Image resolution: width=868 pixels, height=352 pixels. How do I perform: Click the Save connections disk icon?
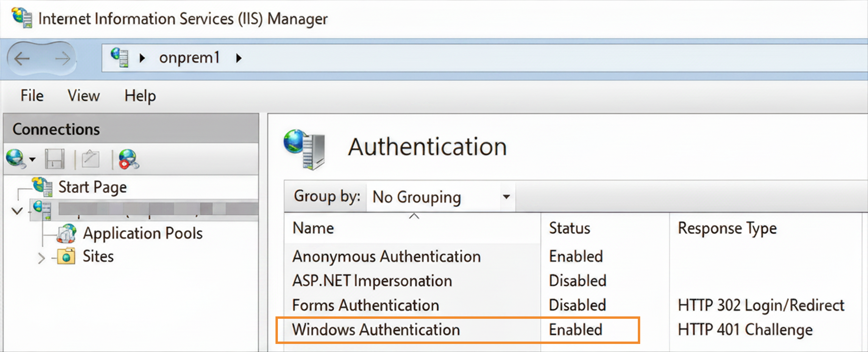click(55, 159)
